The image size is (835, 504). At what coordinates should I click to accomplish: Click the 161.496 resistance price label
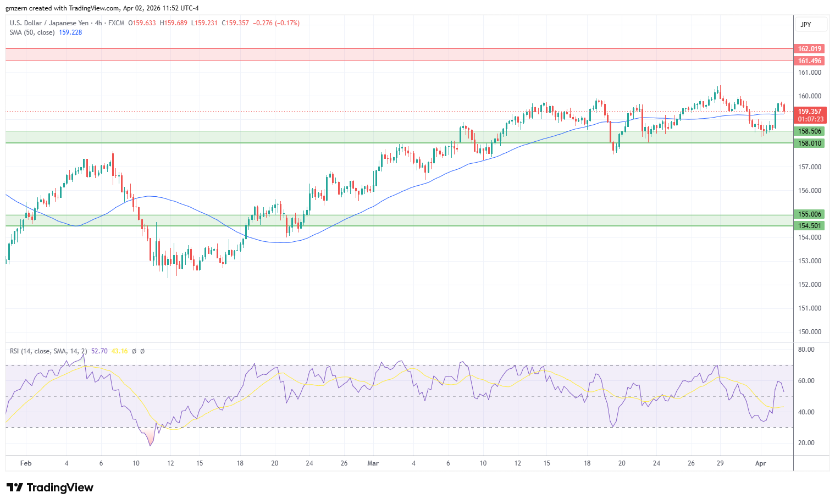[x=809, y=61]
